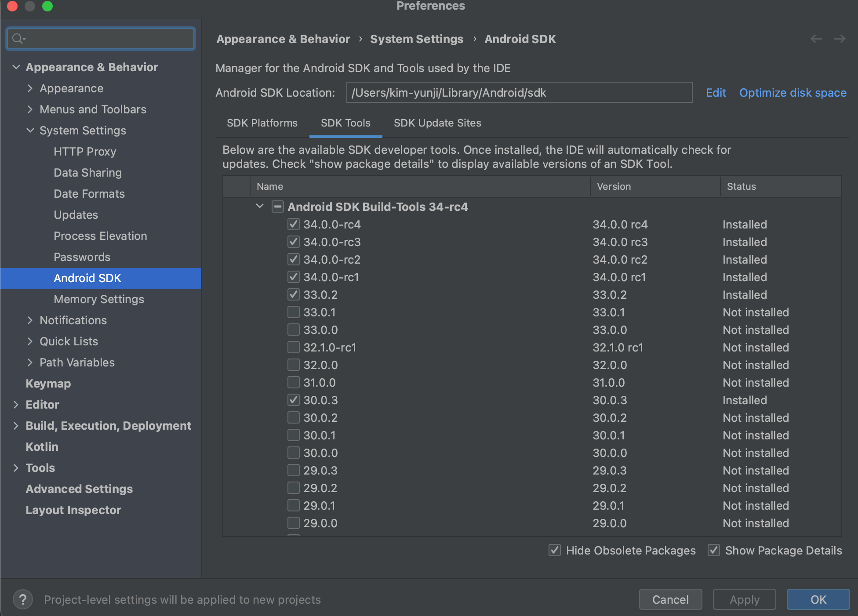Sort table by Name column header
The image size is (858, 616).
(x=420, y=186)
